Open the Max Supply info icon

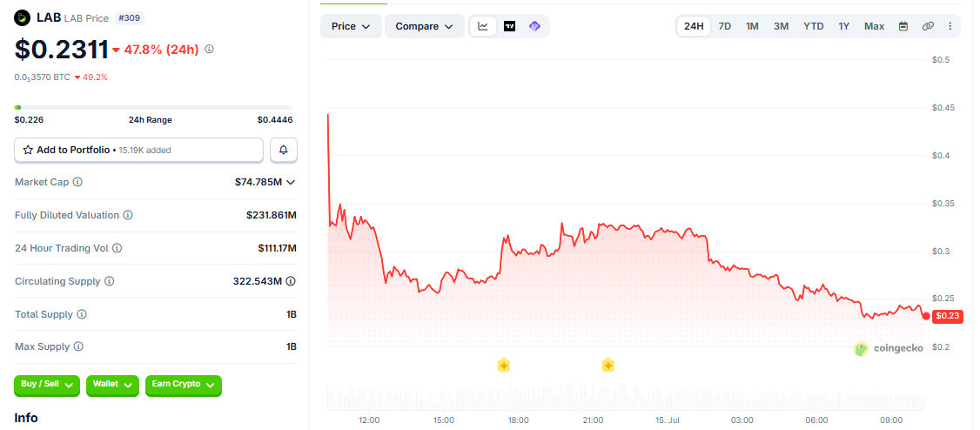[78, 346]
